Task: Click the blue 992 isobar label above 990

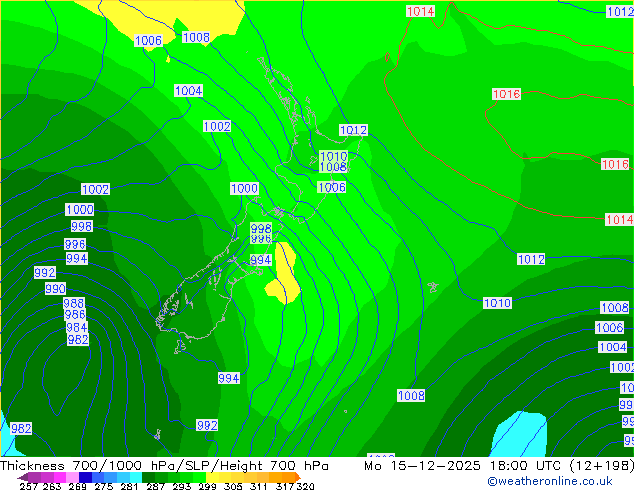Action: (x=45, y=272)
